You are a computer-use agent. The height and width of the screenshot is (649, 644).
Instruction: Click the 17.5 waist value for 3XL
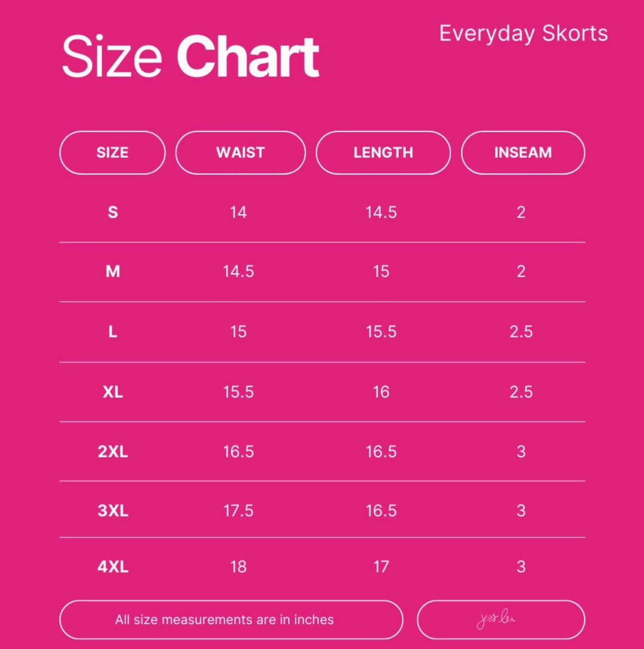(x=238, y=510)
